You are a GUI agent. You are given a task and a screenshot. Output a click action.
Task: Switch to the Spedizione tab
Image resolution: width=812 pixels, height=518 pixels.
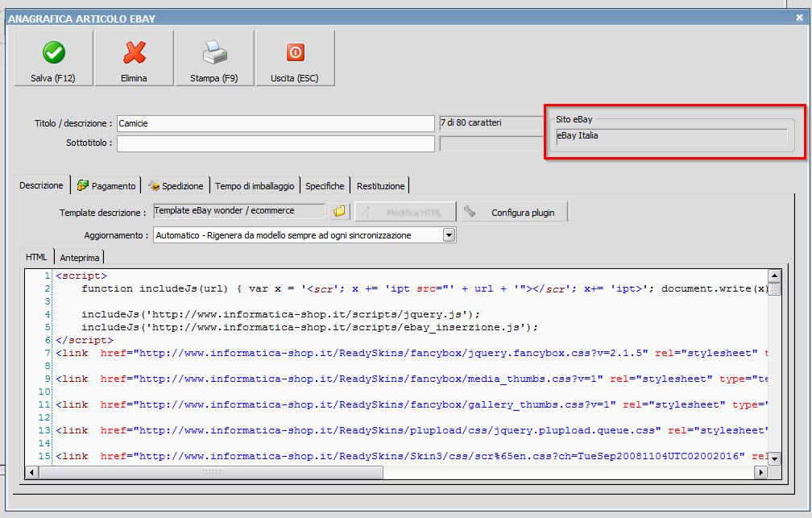pyautogui.click(x=176, y=186)
